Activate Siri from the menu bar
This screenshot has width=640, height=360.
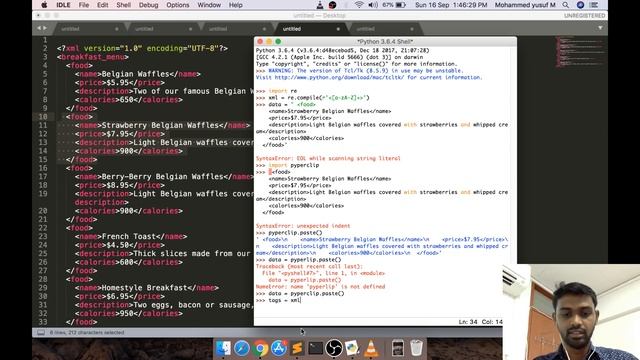tap(580, 5)
